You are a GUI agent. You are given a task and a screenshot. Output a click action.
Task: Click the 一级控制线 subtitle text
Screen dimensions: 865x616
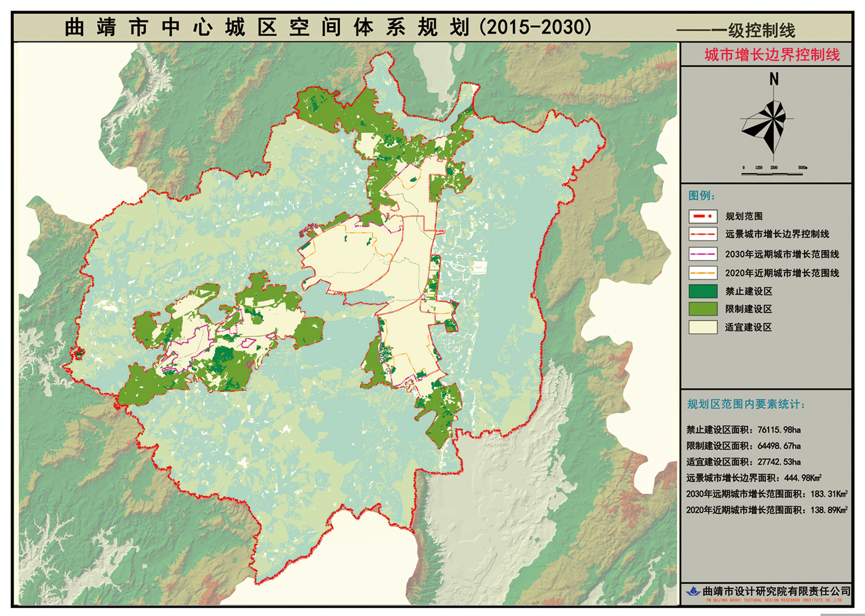(x=753, y=31)
